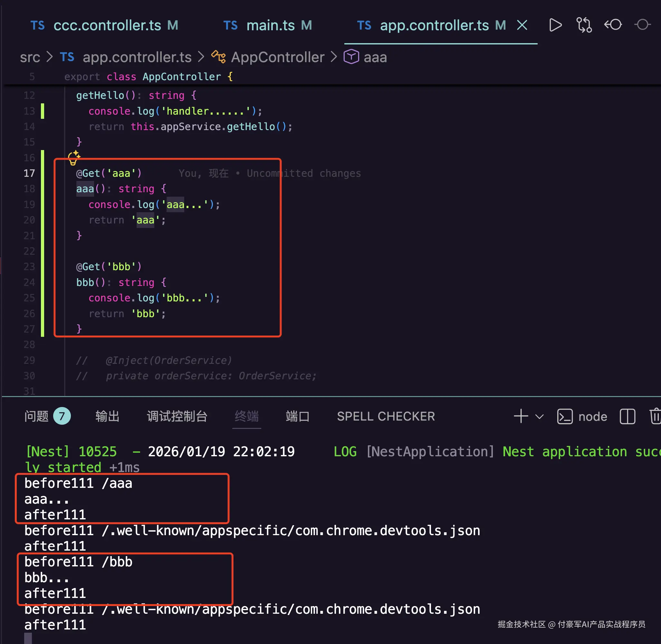Click the git blame text 'Uncommitted changes'
This screenshot has height=644, width=661.
click(304, 173)
